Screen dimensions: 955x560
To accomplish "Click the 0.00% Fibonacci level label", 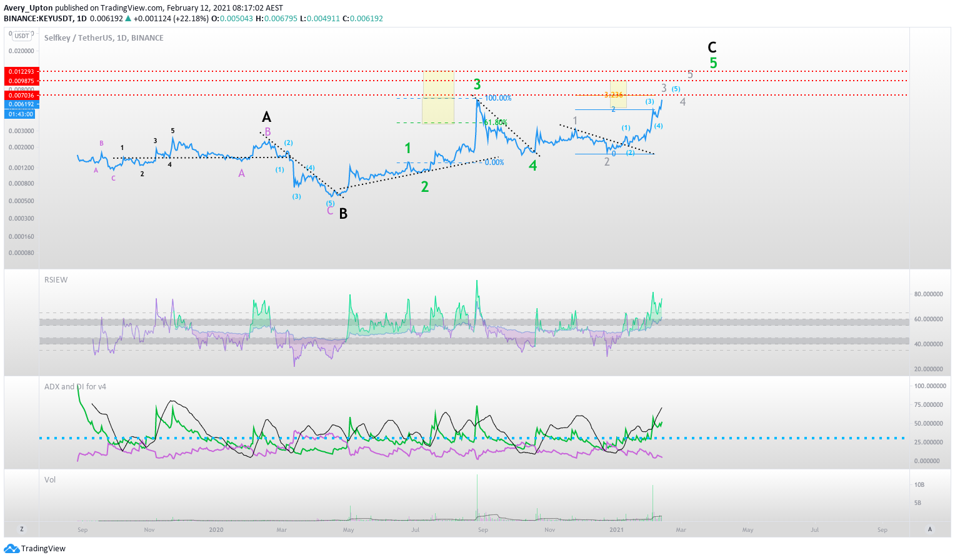I will 494,162.
